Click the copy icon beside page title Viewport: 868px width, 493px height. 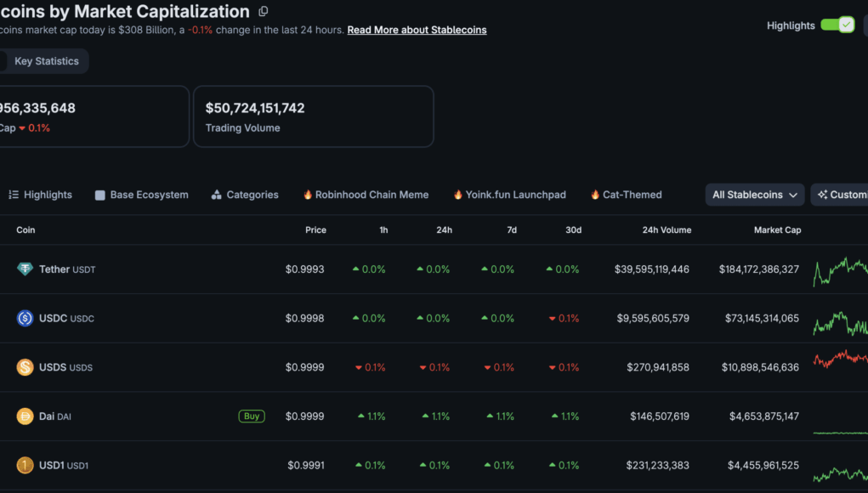[264, 11]
